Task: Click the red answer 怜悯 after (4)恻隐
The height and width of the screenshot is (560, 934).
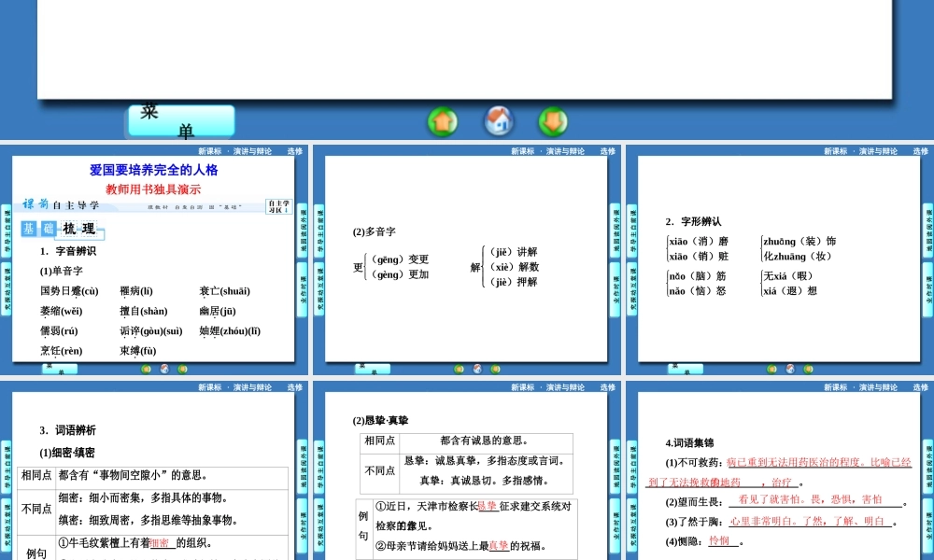Action: click(x=719, y=541)
